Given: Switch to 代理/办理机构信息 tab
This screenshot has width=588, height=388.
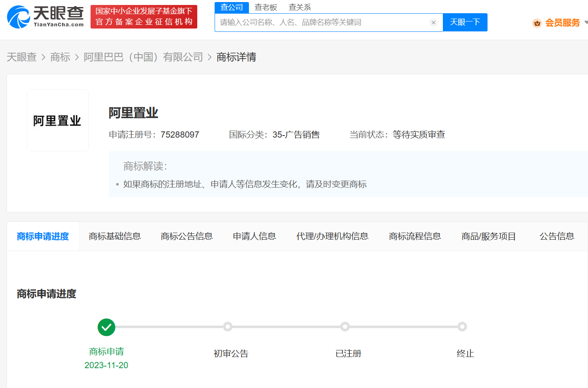Looking at the screenshot, I should [x=332, y=236].
